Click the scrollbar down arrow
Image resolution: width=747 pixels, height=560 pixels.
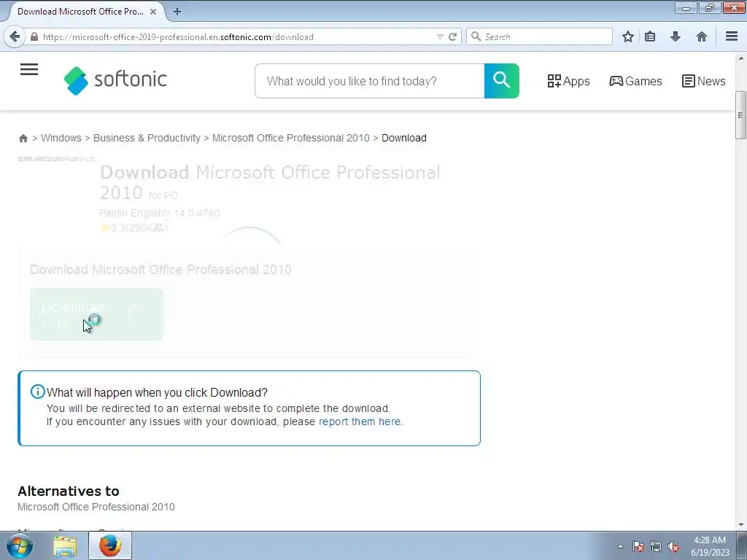click(x=741, y=525)
